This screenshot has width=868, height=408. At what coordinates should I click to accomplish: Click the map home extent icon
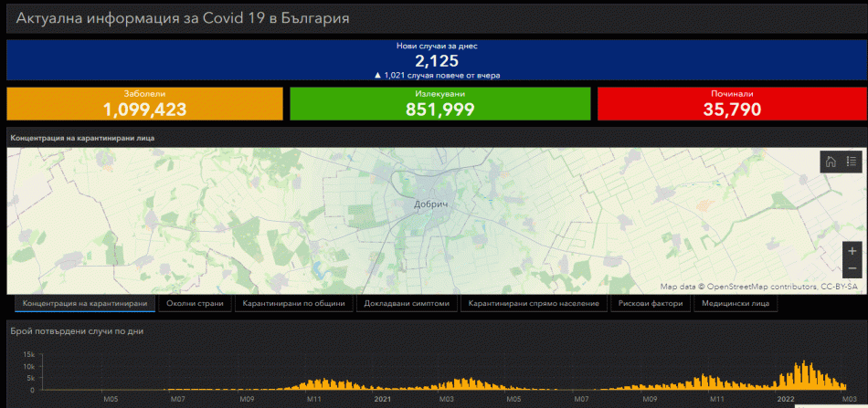coord(831,162)
